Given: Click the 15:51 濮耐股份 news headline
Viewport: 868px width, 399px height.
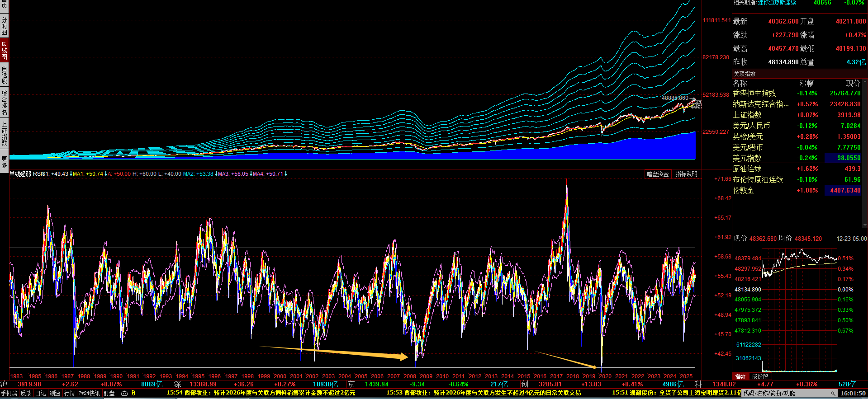Looking at the screenshot, I should point(676,393).
